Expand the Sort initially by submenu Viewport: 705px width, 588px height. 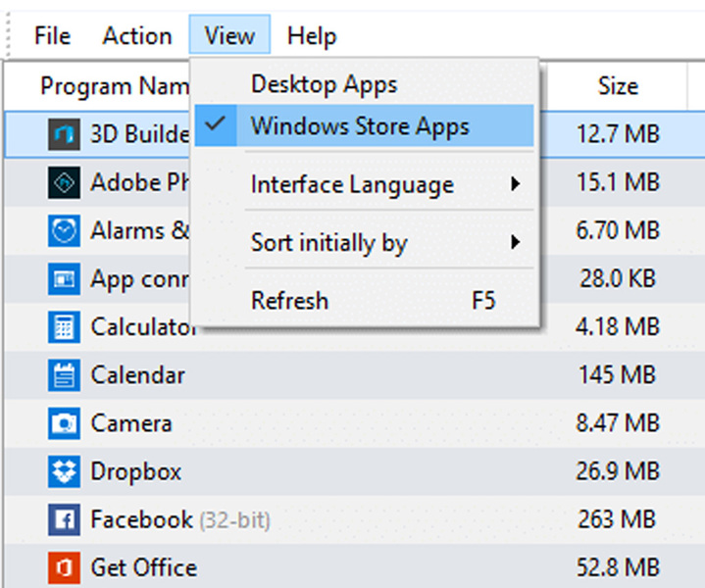pos(364,243)
